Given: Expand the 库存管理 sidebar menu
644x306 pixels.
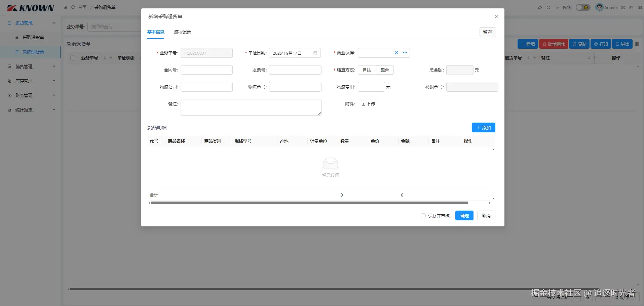Looking at the screenshot, I should click(30, 81).
